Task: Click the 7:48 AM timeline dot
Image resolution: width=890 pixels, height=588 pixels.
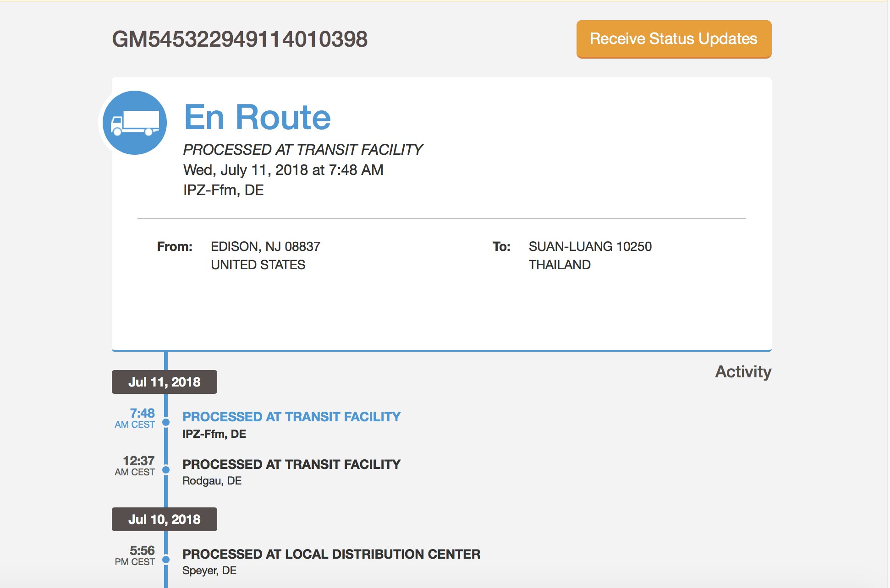Action: 166,422
